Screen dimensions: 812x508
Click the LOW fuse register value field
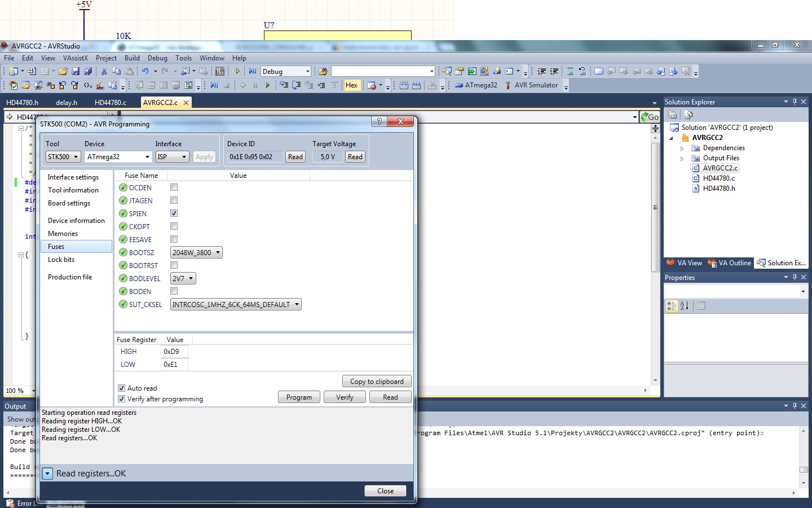pos(175,365)
